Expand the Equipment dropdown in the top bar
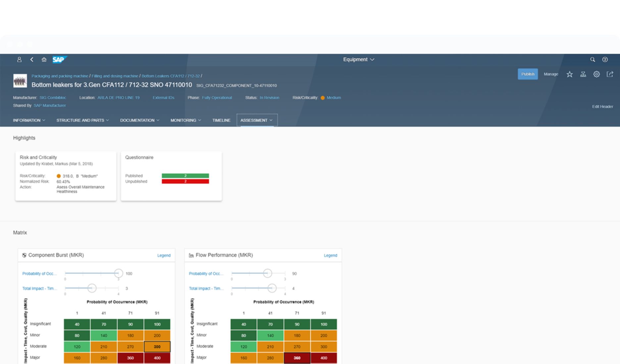This screenshot has width=620, height=364. click(359, 60)
